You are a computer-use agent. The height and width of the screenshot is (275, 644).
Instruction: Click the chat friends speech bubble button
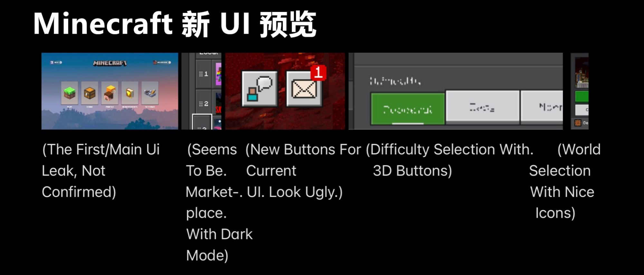point(260,89)
